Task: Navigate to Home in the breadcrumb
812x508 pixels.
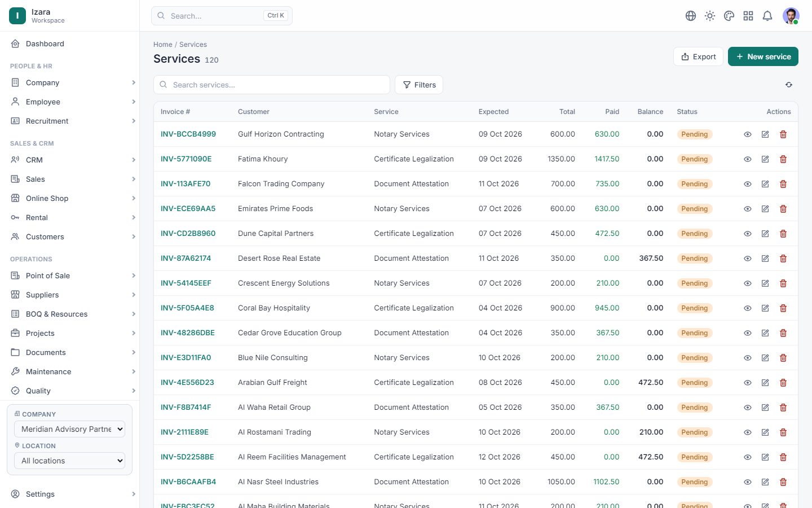Action: [x=163, y=45]
